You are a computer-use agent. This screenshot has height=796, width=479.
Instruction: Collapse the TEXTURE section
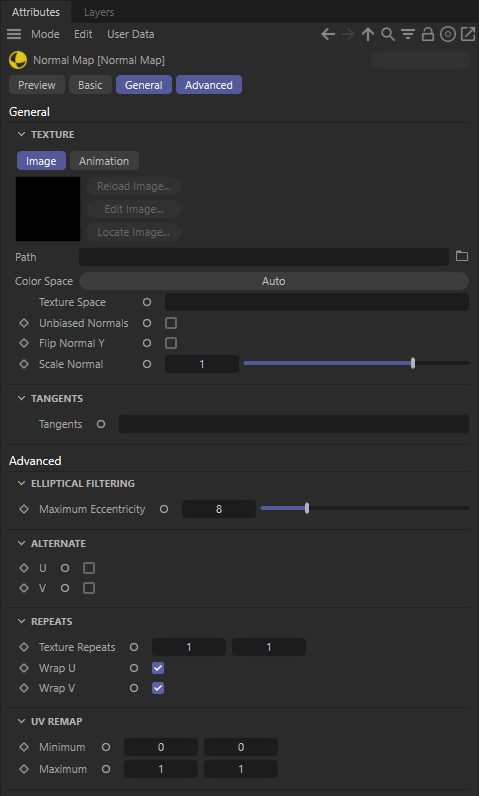[21, 135]
